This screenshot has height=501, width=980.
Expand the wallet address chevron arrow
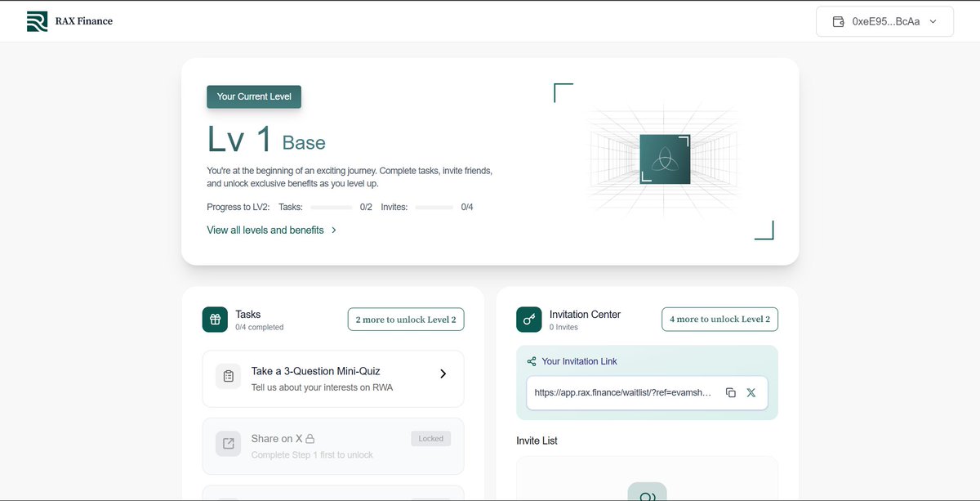tap(933, 22)
